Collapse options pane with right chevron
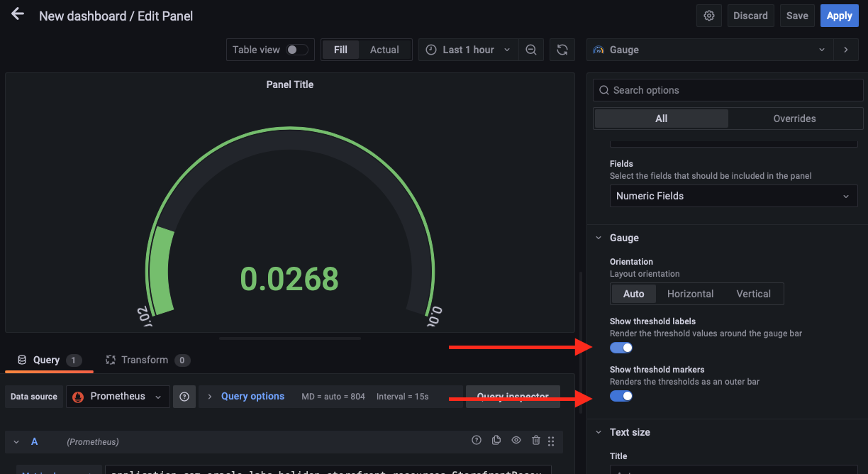This screenshot has width=868, height=474. [845, 50]
